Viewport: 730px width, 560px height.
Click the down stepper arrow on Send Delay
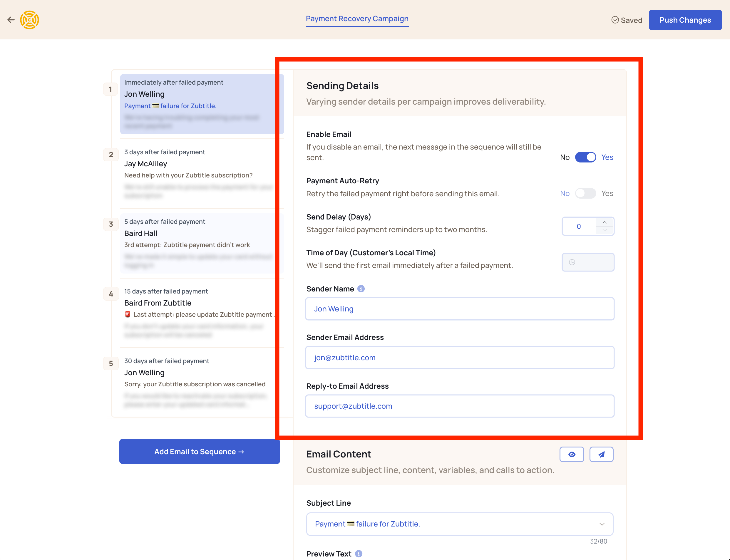tap(604, 230)
